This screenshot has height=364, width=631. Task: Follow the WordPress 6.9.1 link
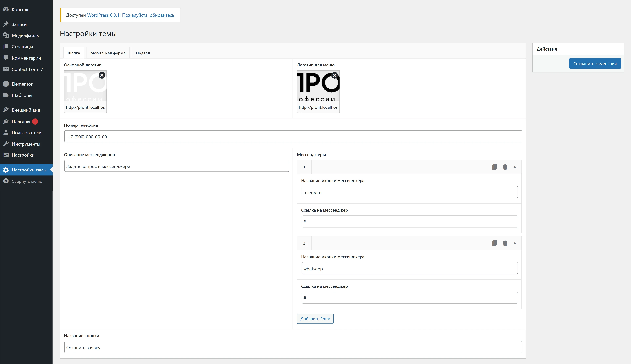click(x=103, y=15)
